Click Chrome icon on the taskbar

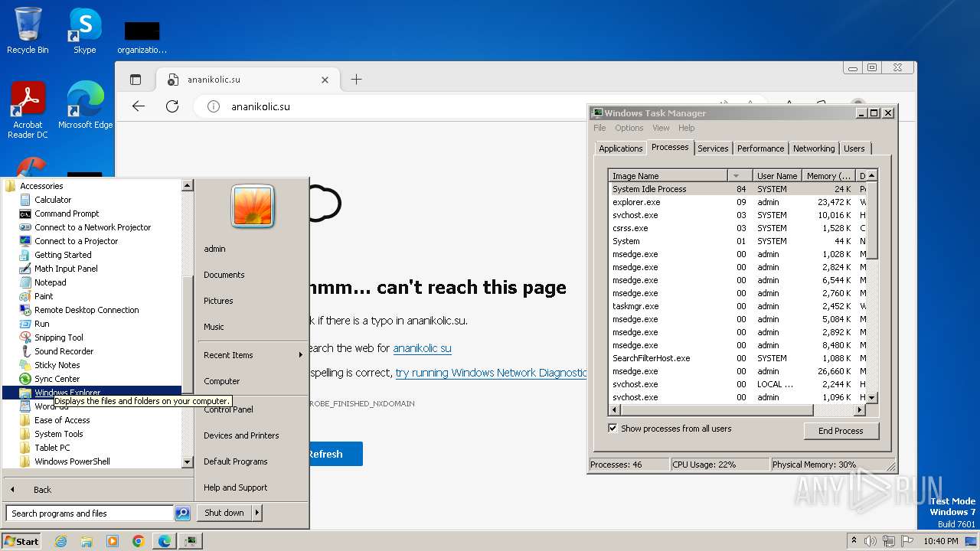[x=139, y=541]
